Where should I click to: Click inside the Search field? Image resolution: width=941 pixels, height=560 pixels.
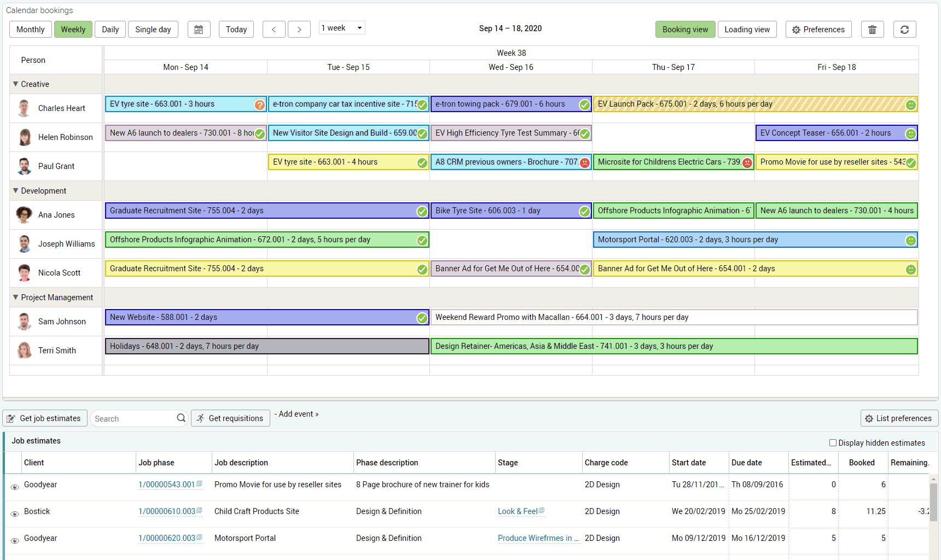(x=131, y=418)
